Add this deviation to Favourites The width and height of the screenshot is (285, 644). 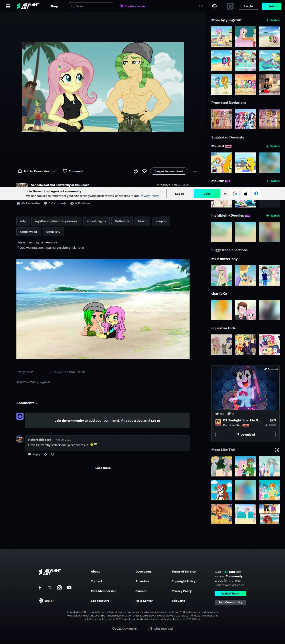pyautogui.click(x=34, y=171)
